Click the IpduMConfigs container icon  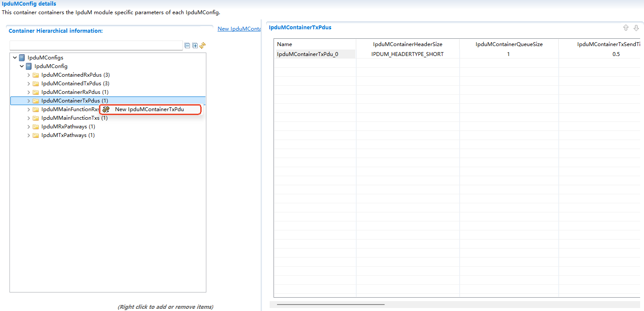coord(22,57)
